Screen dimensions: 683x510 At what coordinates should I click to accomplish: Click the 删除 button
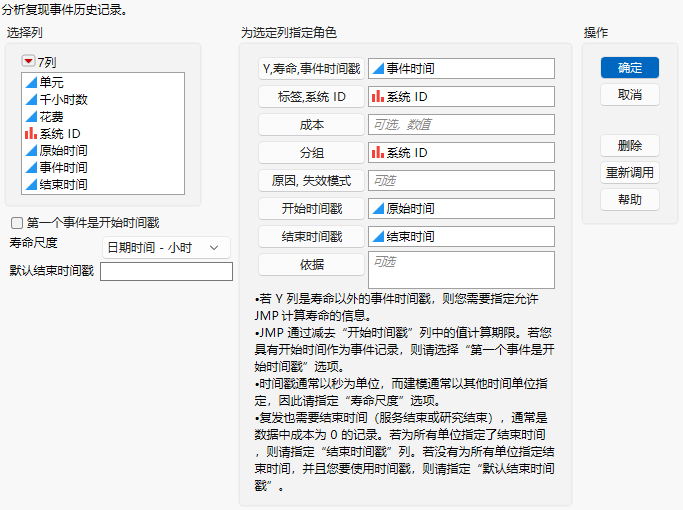(629, 145)
